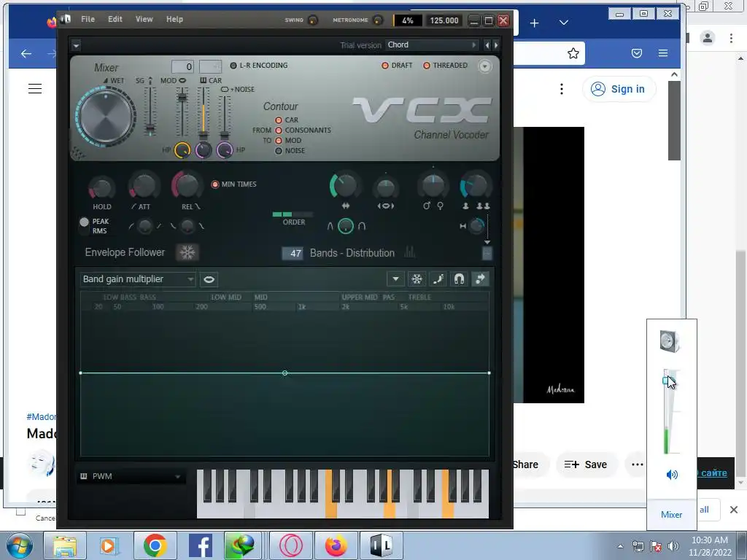
Task: Open the View menu
Action: [x=144, y=19]
